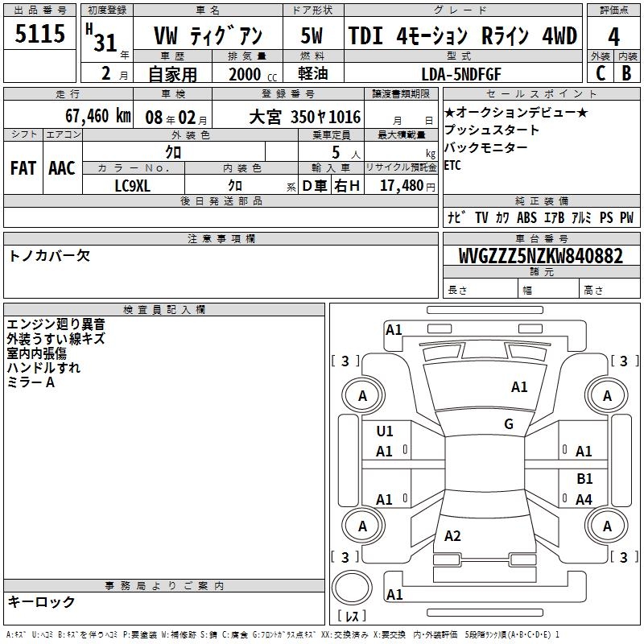Click registration number 大宮 350 ヤ 1016
This screenshot has width=644, height=644.
tap(305, 118)
